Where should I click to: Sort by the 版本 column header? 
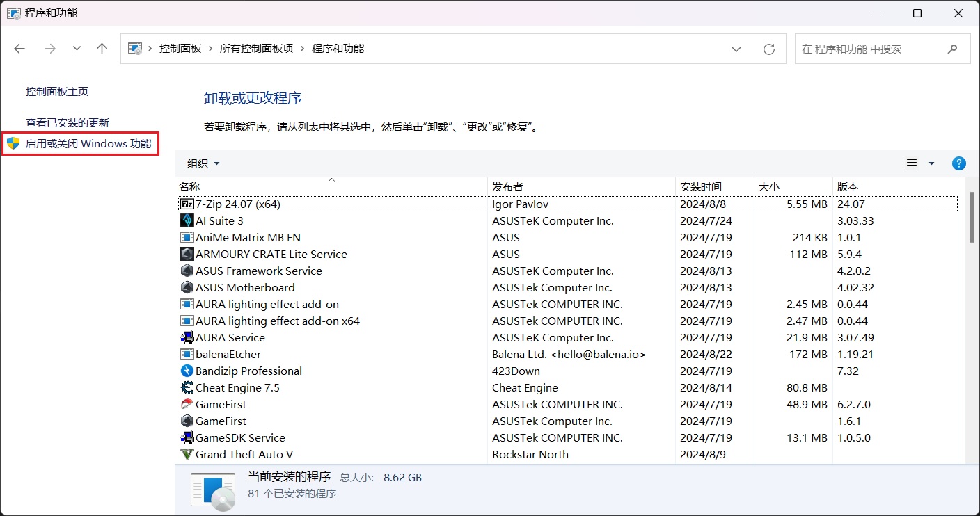(895, 186)
